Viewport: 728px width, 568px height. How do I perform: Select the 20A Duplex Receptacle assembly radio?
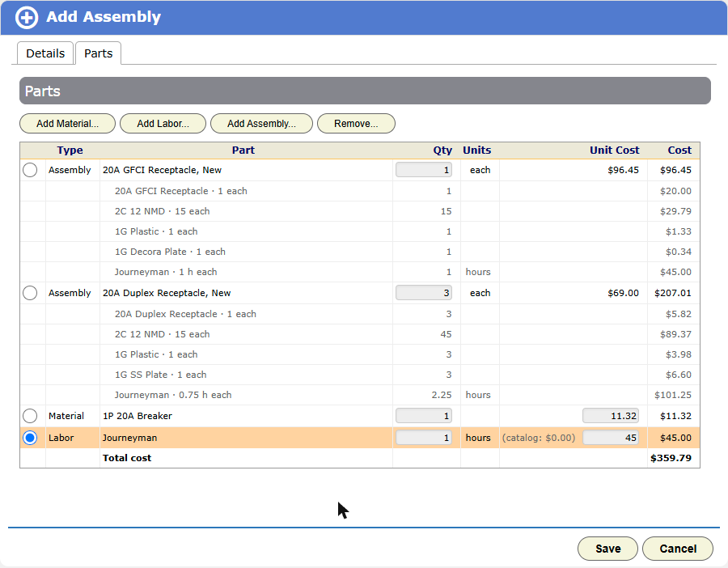click(x=30, y=293)
